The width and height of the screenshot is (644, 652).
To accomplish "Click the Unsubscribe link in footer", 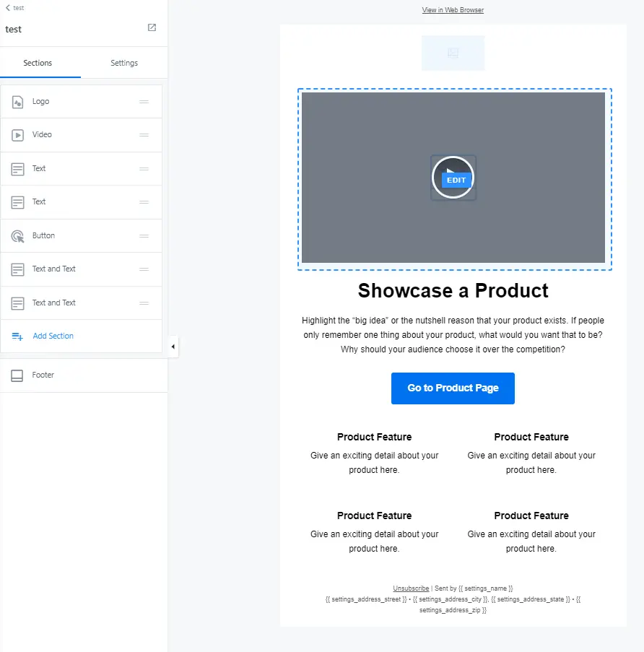I will click(x=411, y=588).
